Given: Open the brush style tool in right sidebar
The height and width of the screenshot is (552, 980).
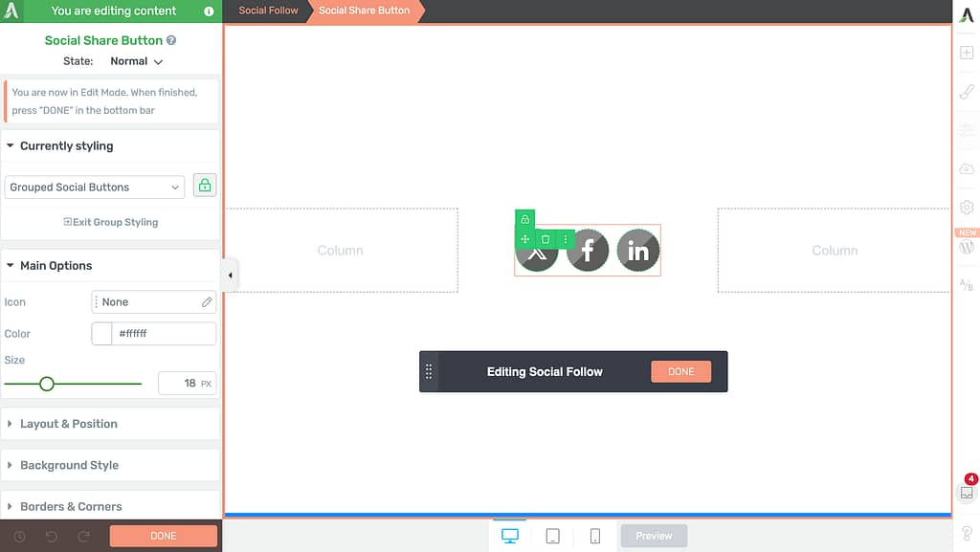Looking at the screenshot, I should [x=967, y=92].
